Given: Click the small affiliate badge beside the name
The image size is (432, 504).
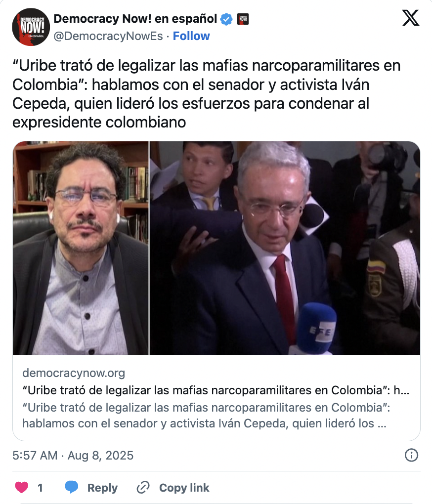Looking at the screenshot, I should [243, 19].
